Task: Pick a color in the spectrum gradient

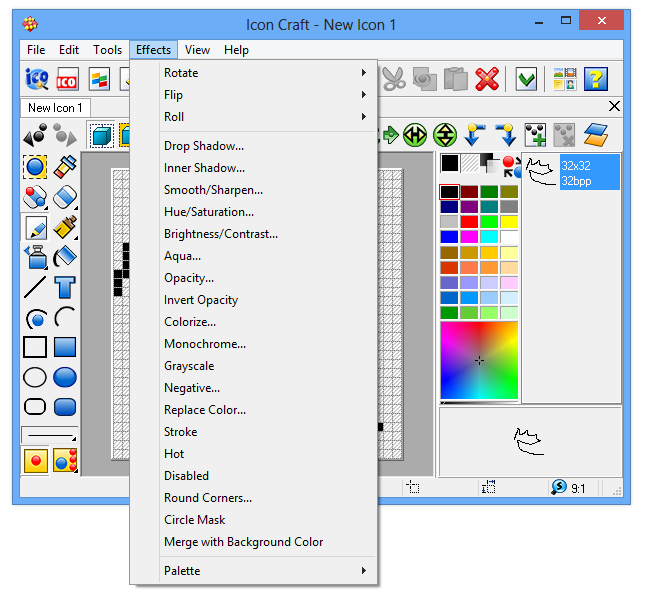Action: 479,360
